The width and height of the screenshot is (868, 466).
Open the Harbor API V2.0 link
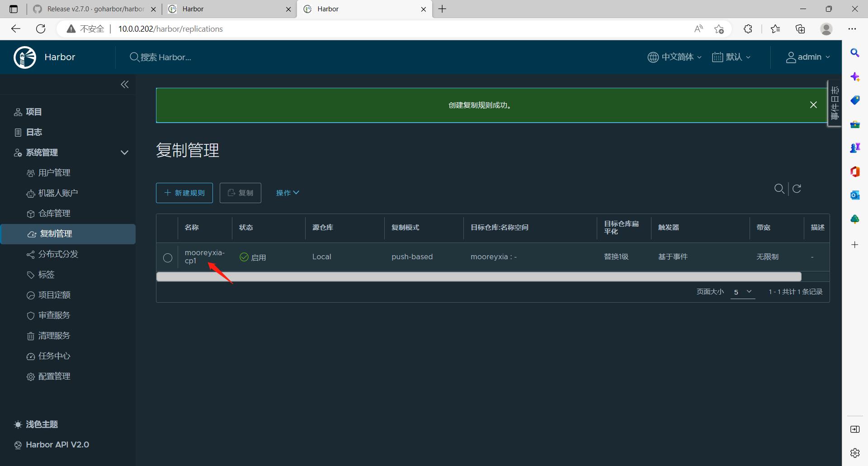click(52, 445)
